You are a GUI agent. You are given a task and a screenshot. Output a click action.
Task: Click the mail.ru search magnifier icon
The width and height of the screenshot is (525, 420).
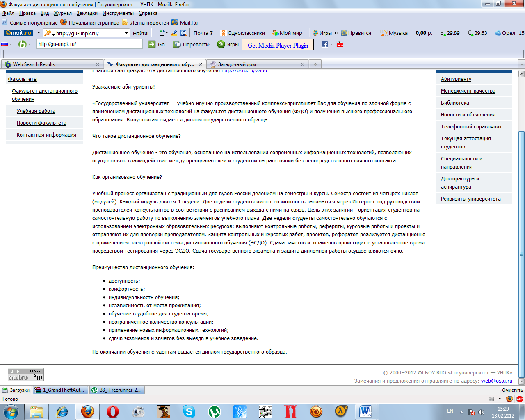48,33
